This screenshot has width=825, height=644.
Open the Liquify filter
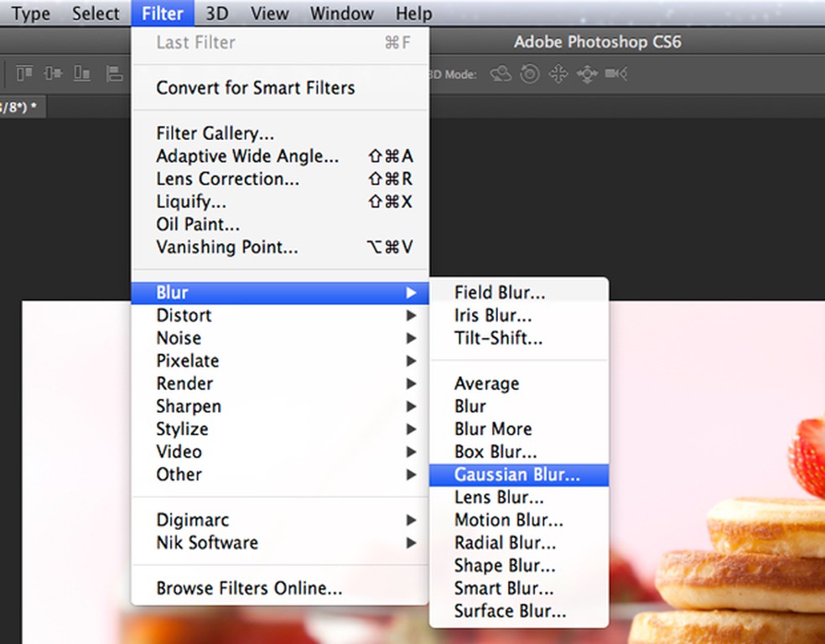tap(190, 201)
